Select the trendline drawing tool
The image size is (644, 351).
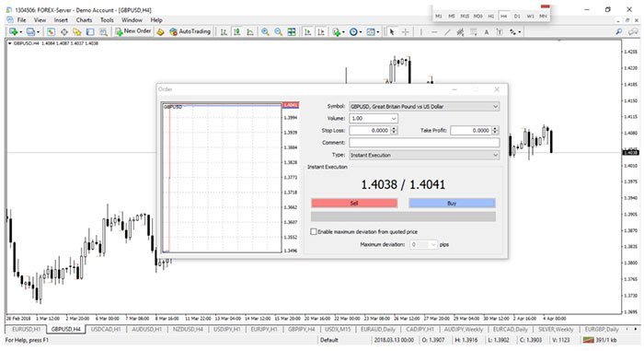pos(447,31)
